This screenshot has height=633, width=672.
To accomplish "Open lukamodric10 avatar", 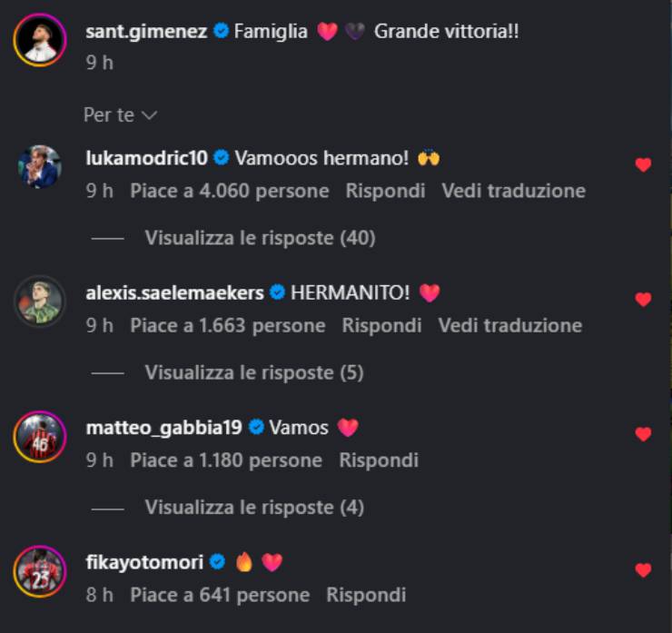I will pos(40,167).
